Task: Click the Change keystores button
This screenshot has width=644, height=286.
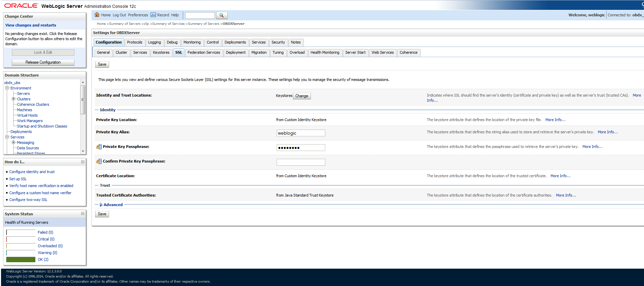Action: tap(301, 96)
